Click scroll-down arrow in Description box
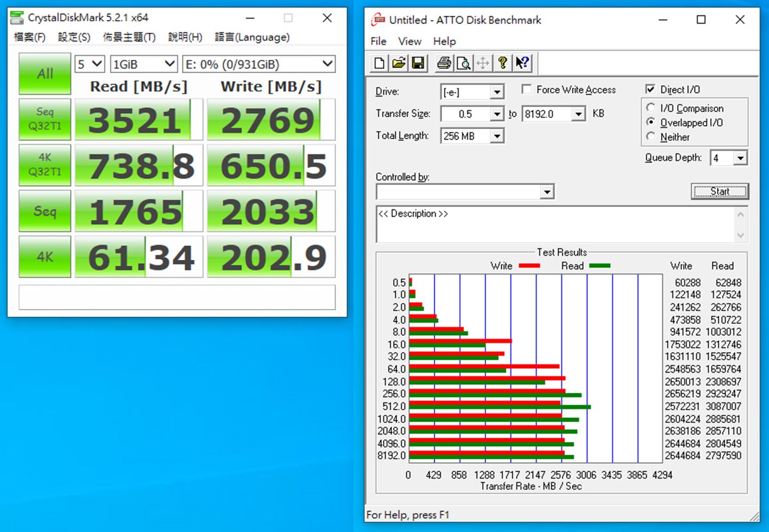This screenshot has height=532, width=769. tap(740, 235)
